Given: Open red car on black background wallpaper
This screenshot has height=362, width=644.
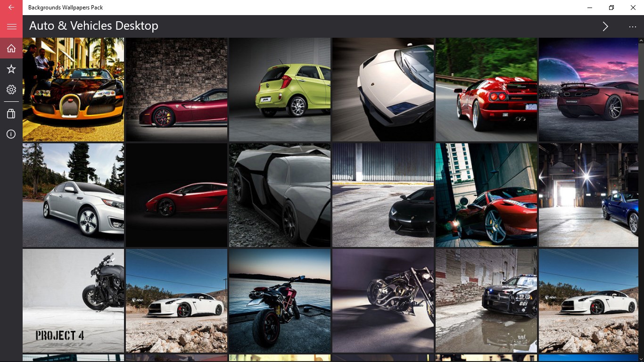Looking at the screenshot, I should (177, 195).
